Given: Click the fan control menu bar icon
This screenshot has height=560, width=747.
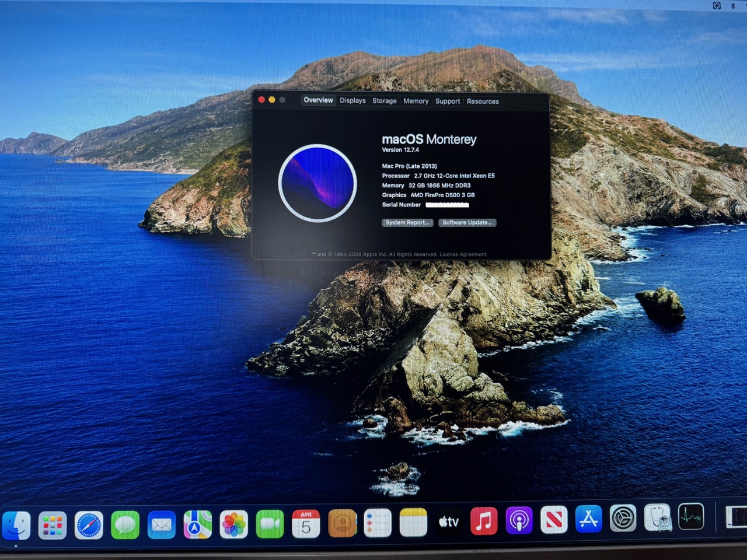Looking at the screenshot, I should point(717,6).
